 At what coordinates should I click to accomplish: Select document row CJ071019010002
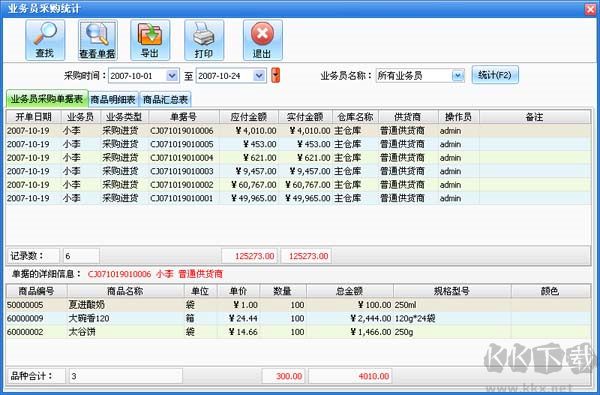click(x=298, y=185)
